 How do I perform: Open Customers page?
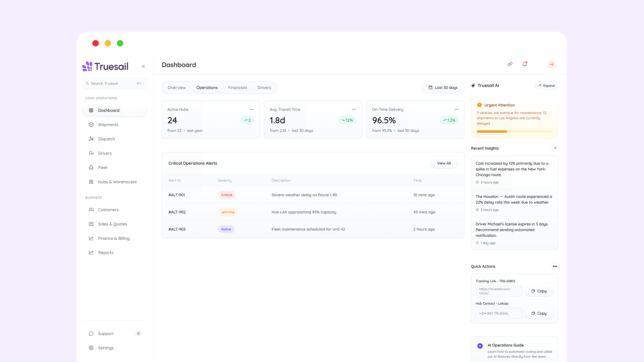point(114,210)
